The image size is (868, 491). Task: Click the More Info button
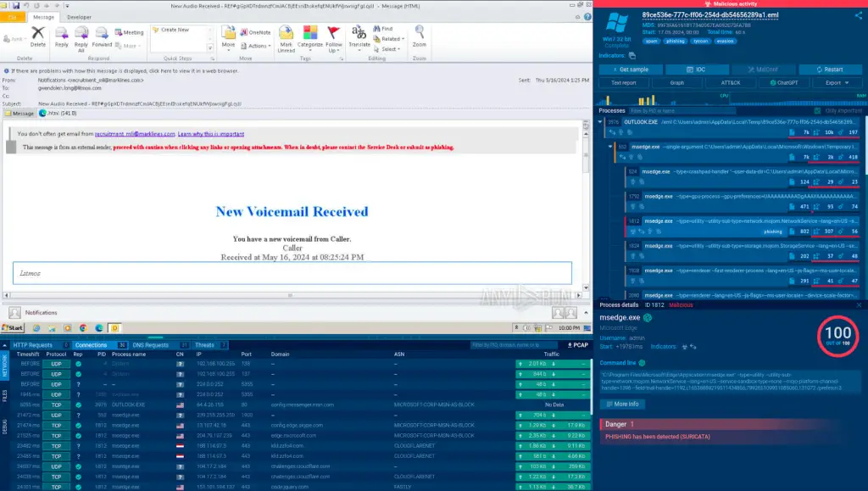click(622, 405)
